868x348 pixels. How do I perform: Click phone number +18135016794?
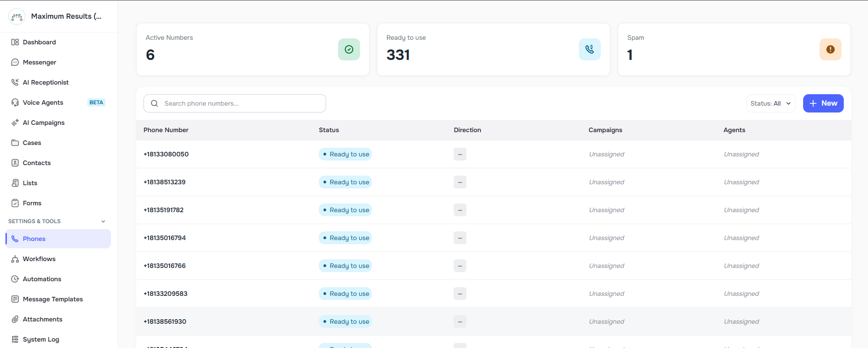(x=164, y=238)
